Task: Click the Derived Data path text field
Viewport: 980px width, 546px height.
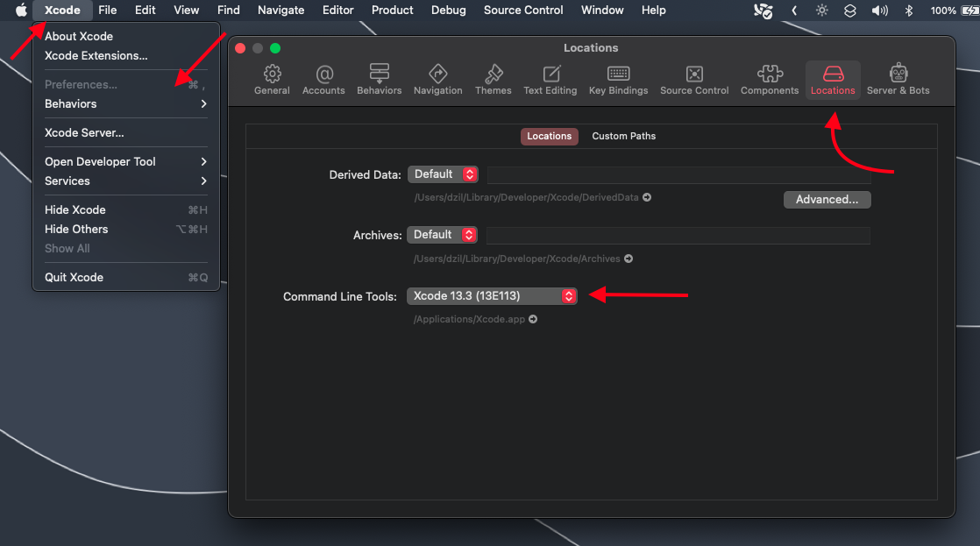Action: tap(678, 174)
